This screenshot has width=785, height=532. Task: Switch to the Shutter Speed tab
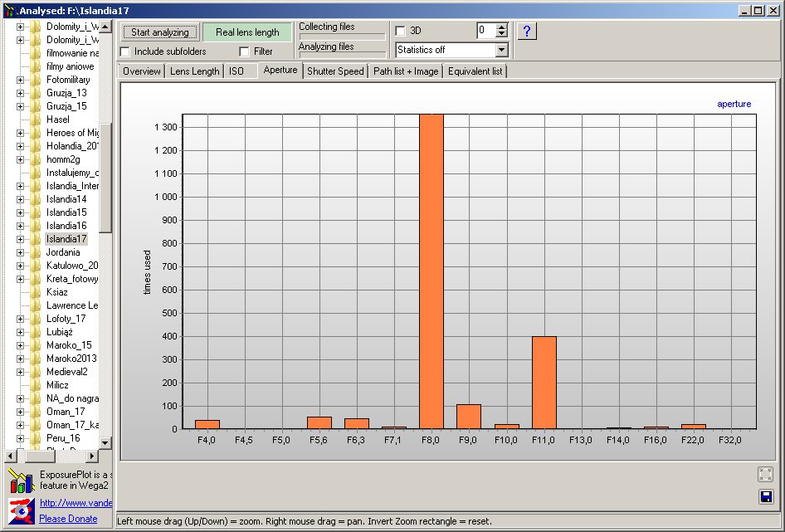[335, 71]
